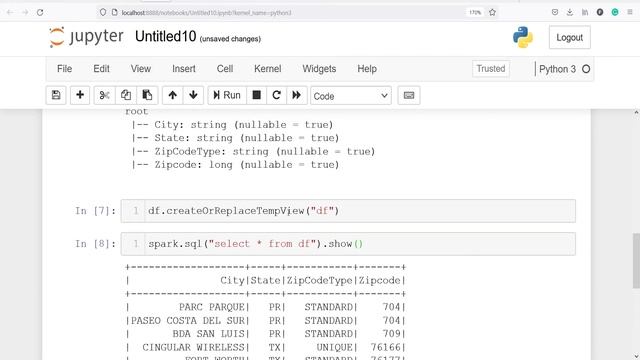Open the Insert menu
Screen dimensions: 640x360
184,69
